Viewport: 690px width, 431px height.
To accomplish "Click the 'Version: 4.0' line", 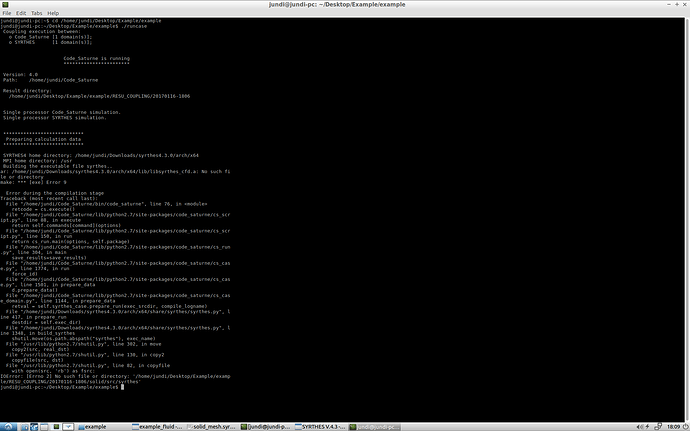I will coord(20,74).
